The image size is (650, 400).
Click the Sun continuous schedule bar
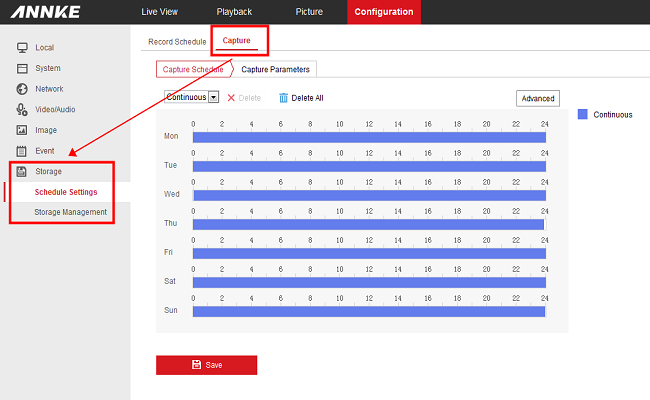[369, 311]
